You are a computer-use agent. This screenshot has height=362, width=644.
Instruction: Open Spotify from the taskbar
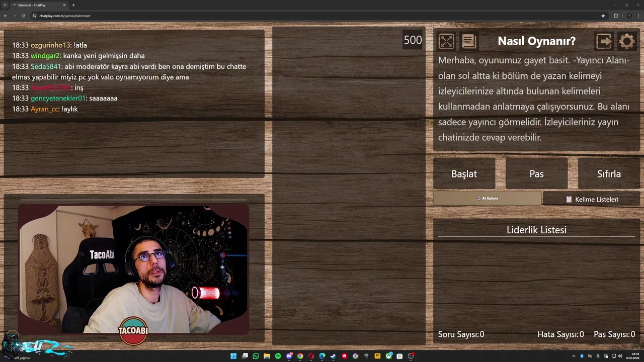(278, 356)
